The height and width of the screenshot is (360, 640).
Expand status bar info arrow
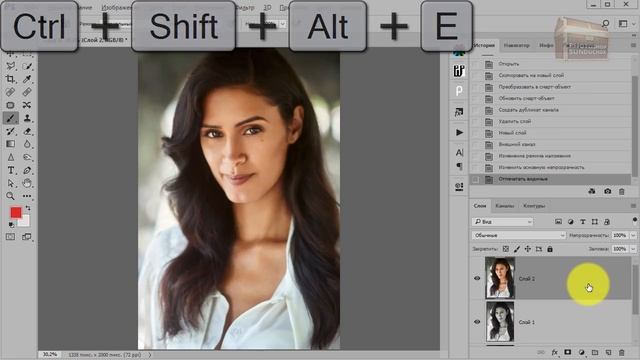pos(150,355)
